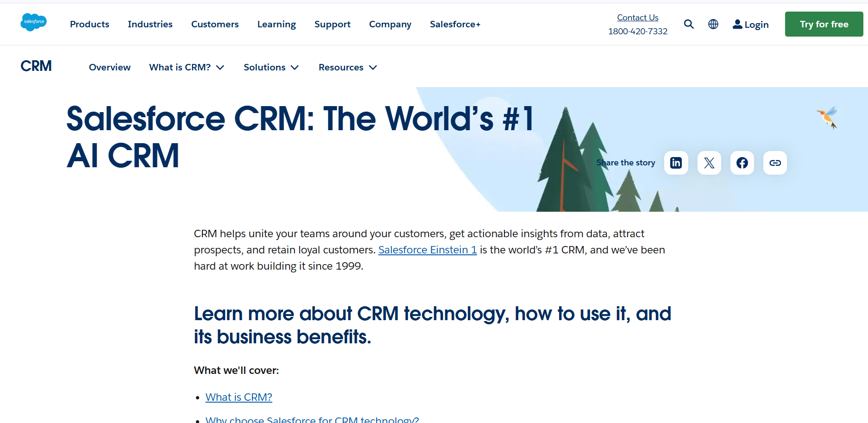Click the Login person icon
Screen dimensions: 868x423
pyautogui.click(x=737, y=24)
